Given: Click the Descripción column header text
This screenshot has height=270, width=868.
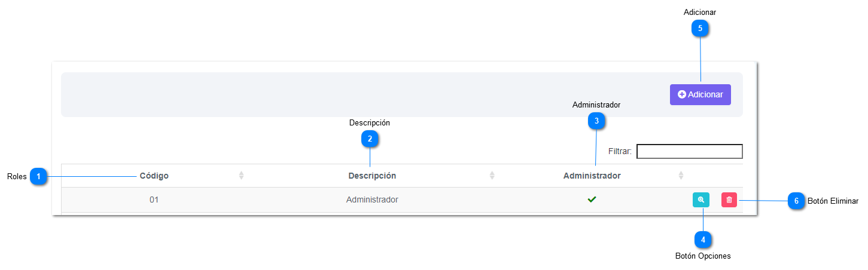Looking at the screenshot, I should point(372,176).
